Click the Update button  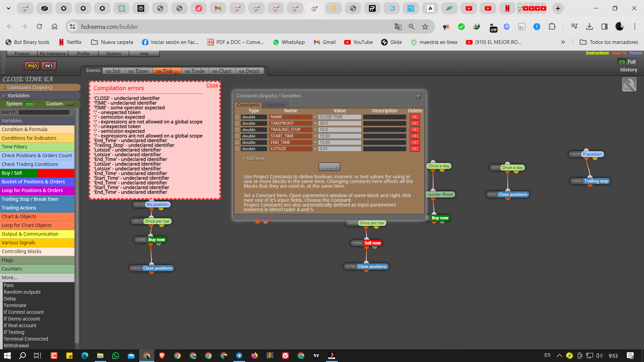tap(329, 167)
